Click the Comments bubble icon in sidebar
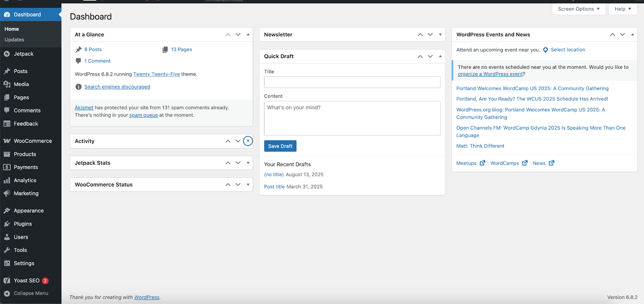The width and height of the screenshot is (644, 304). coord(7,110)
